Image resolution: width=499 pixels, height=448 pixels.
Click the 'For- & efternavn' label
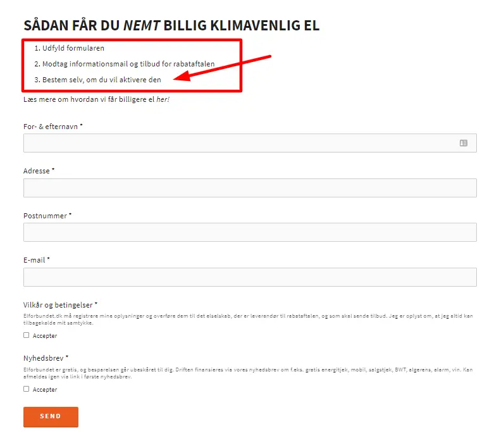point(53,127)
